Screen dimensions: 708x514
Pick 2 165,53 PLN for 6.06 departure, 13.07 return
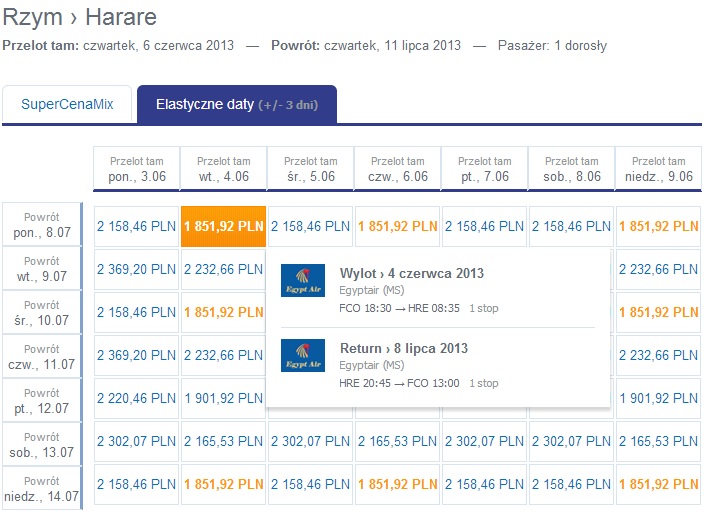click(x=398, y=441)
